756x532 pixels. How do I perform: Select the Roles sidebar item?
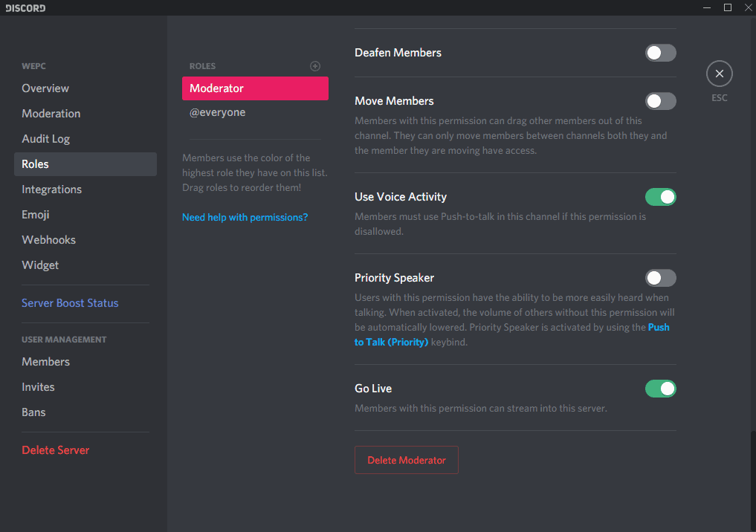coord(85,164)
